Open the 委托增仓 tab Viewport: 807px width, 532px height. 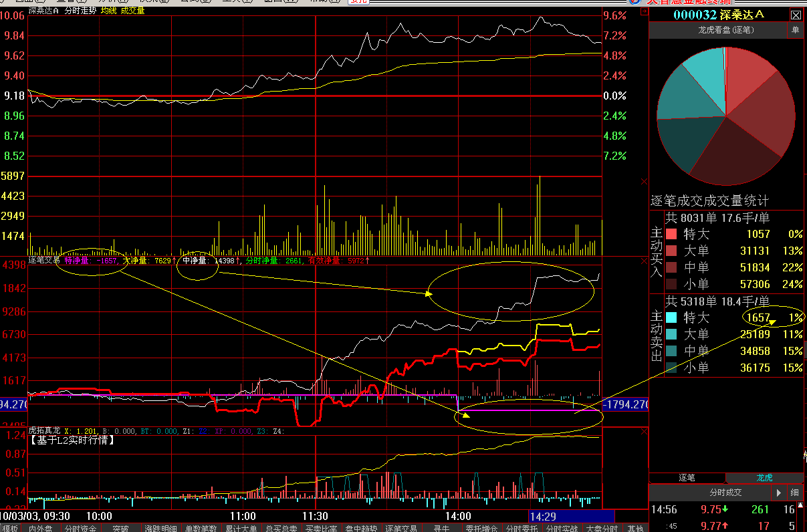pos(480,528)
